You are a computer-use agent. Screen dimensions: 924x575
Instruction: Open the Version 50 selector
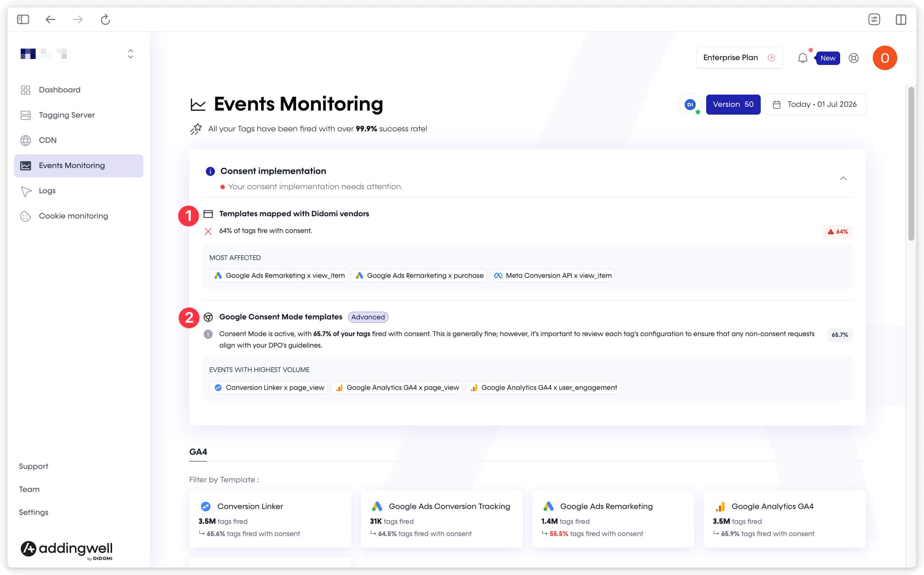pyautogui.click(x=733, y=104)
